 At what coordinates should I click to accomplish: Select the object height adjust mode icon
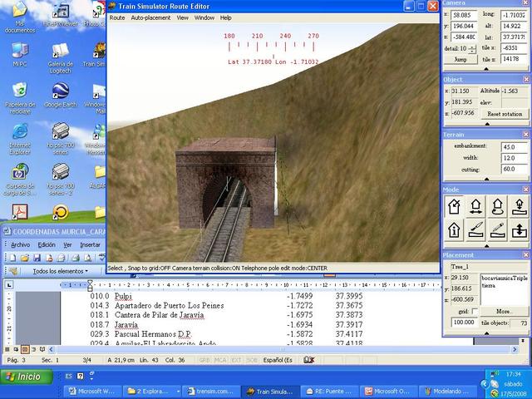click(x=520, y=205)
